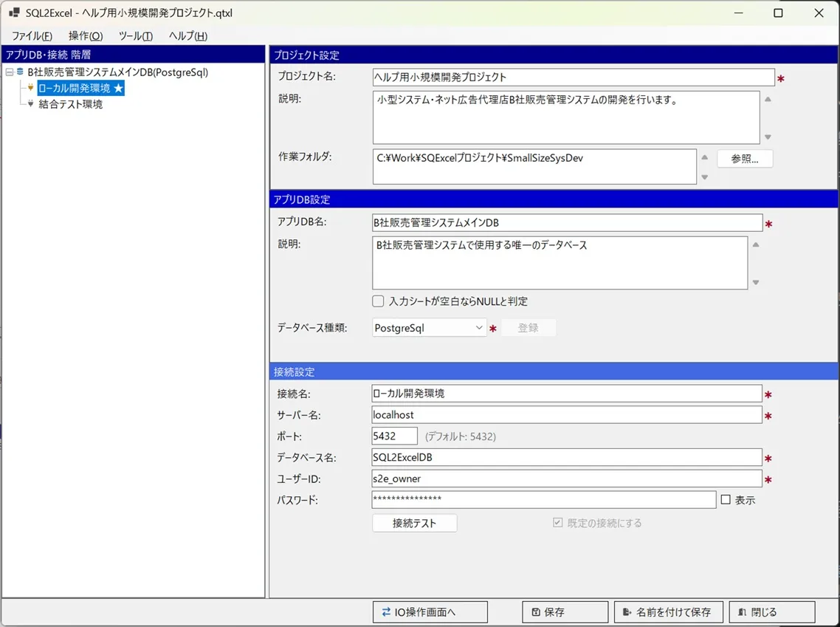The image size is (840, 627).
Task: Open the ファイル(F) menu
Action: (x=32, y=36)
